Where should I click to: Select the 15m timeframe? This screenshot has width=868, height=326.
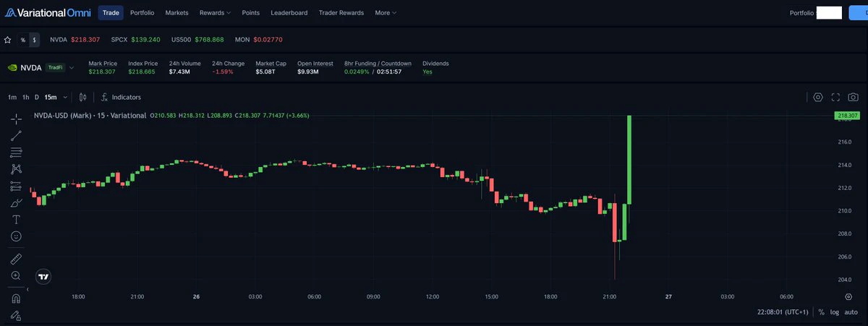click(51, 97)
